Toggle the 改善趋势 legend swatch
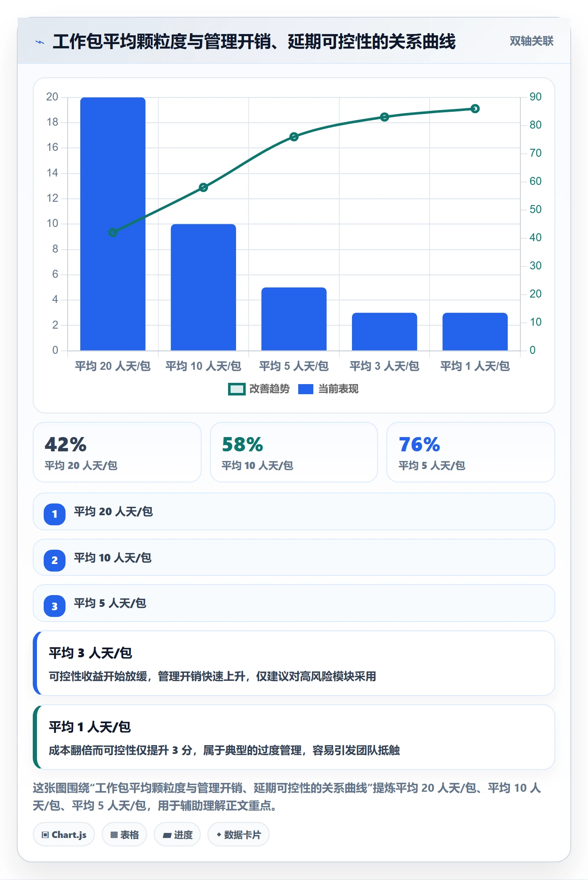 [236, 389]
